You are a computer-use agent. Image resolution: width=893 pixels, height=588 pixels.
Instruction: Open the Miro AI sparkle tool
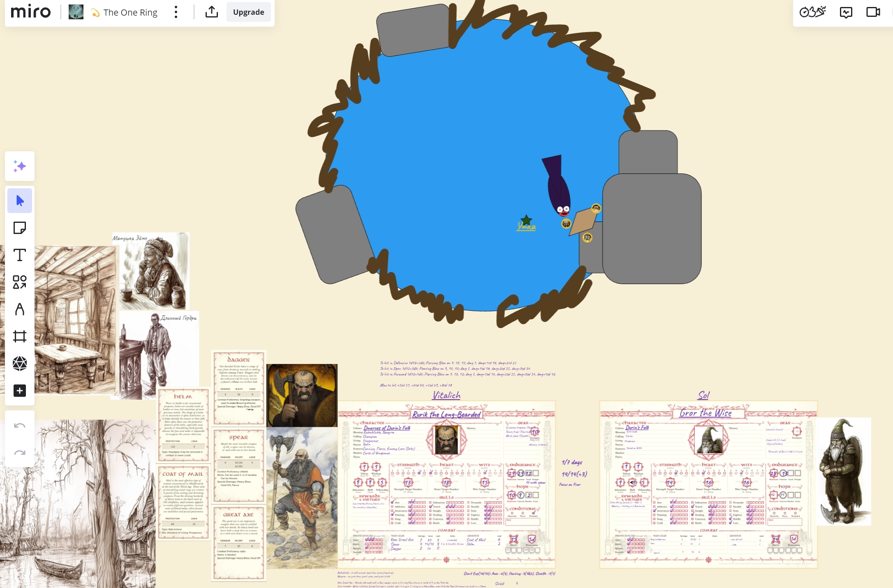pos(19,166)
